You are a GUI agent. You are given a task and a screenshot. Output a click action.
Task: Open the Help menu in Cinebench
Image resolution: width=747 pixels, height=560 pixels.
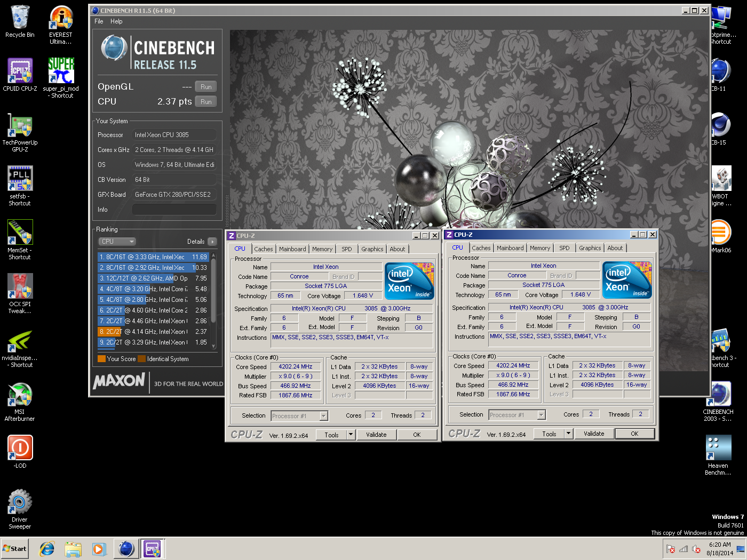pos(116,21)
